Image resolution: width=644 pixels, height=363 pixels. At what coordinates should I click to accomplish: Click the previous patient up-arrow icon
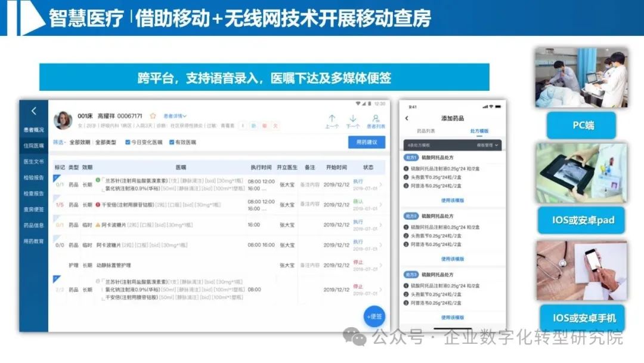[x=332, y=116]
